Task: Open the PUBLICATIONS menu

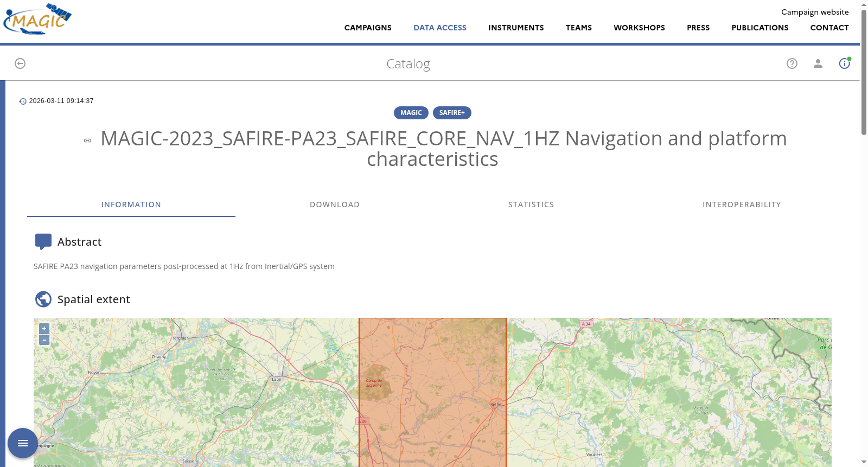Action: coord(760,28)
